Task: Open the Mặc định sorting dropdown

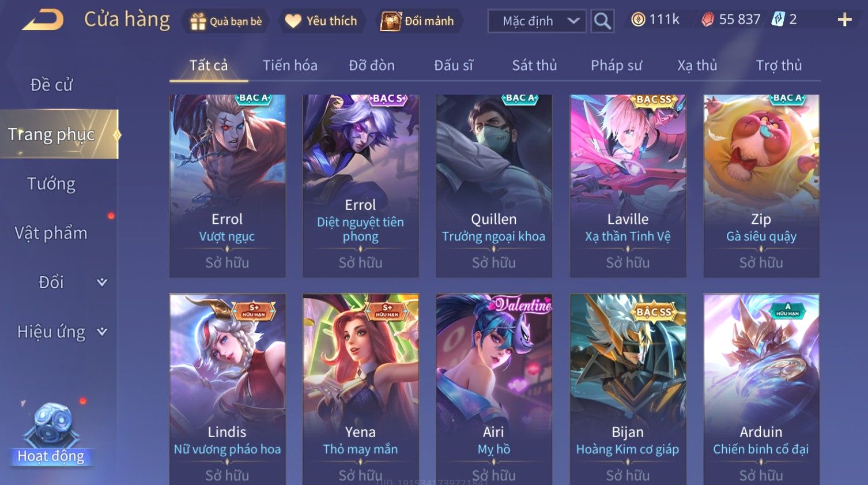Action: pos(537,21)
